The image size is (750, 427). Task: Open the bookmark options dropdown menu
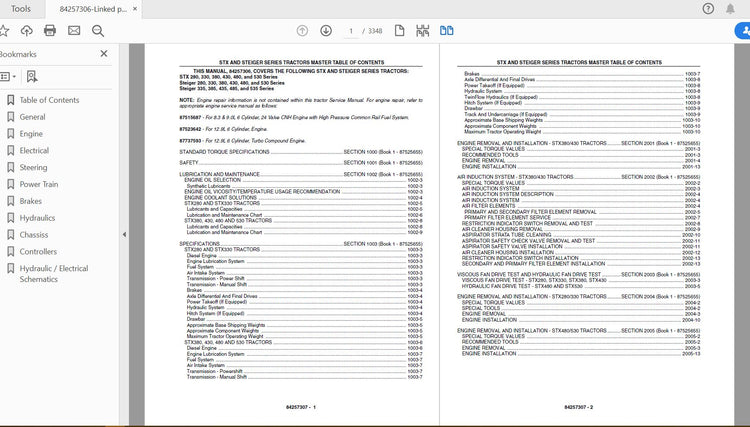[8, 77]
